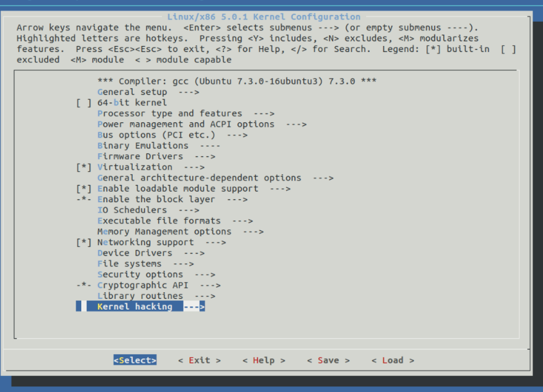
Task: Toggle the Virtualization built-in checkbox
Action: point(84,167)
